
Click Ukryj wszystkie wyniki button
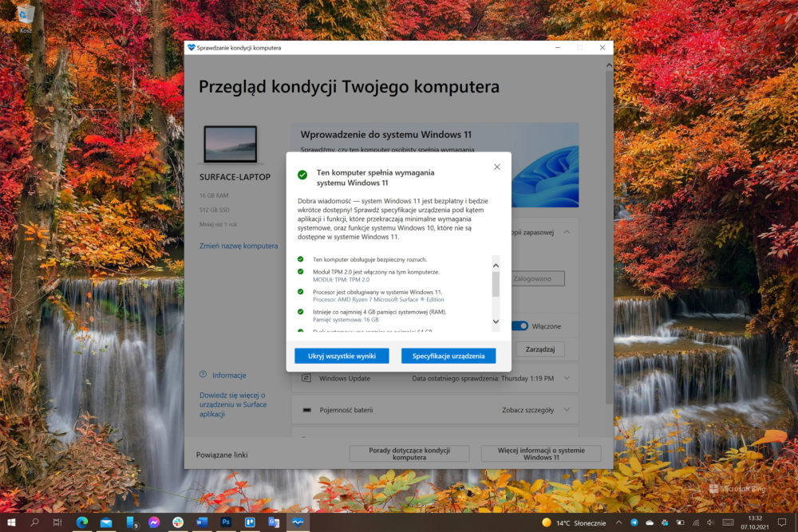342,356
